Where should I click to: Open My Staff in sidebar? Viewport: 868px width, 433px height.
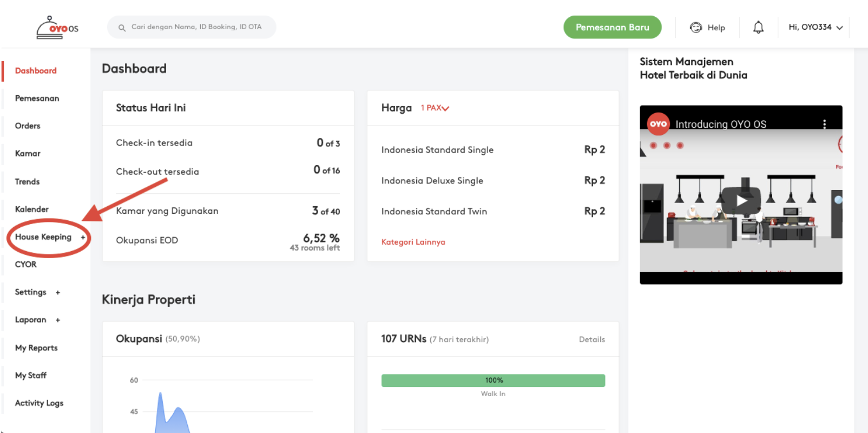[31, 375]
